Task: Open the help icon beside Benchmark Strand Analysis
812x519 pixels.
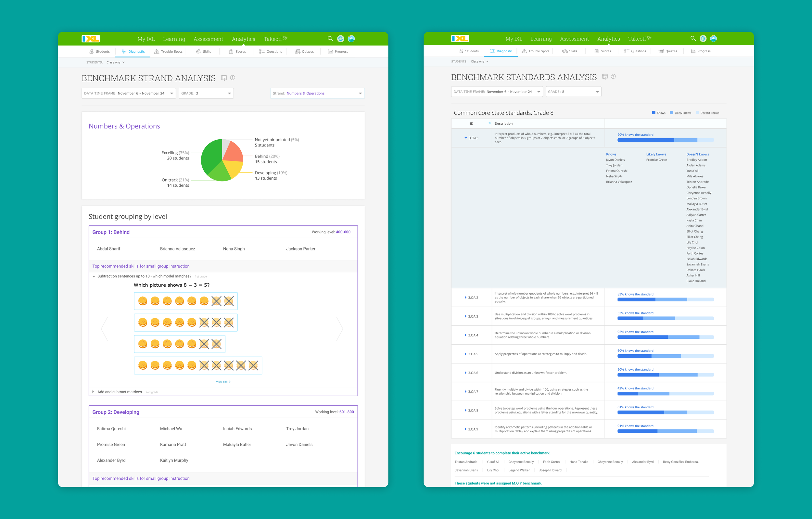Action: [232, 78]
